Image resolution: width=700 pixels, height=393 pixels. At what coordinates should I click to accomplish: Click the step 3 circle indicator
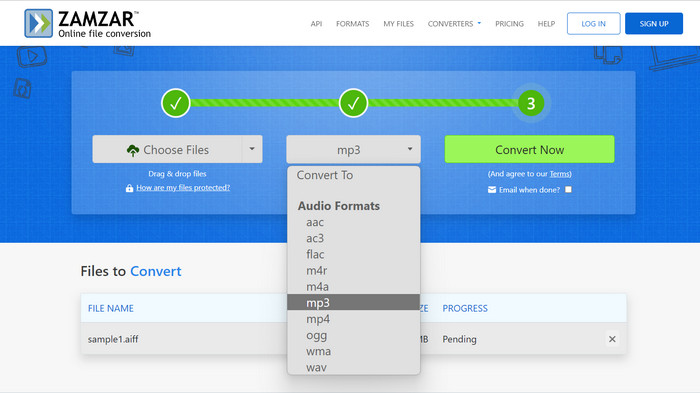pyautogui.click(x=531, y=103)
